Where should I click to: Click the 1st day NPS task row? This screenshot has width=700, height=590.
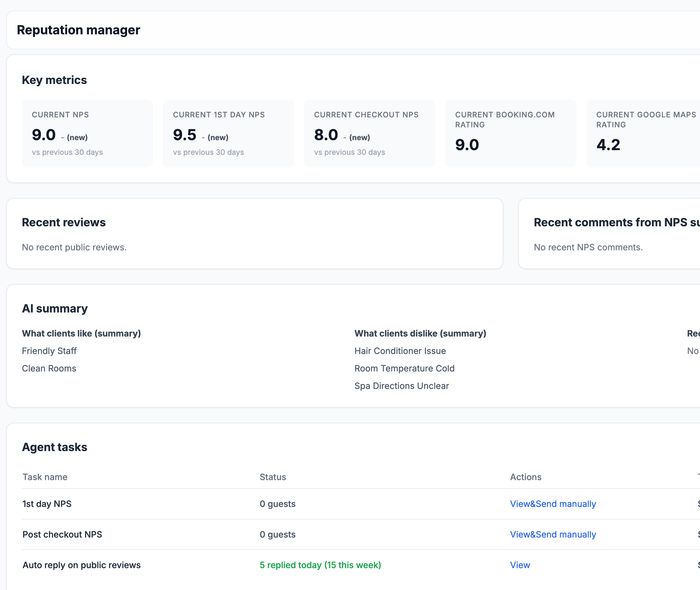(x=47, y=504)
